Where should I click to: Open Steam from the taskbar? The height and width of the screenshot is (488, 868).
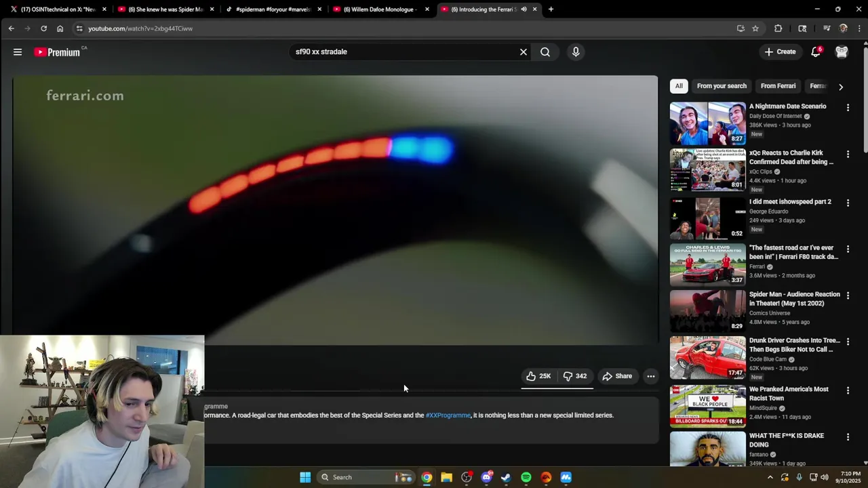[x=506, y=477]
